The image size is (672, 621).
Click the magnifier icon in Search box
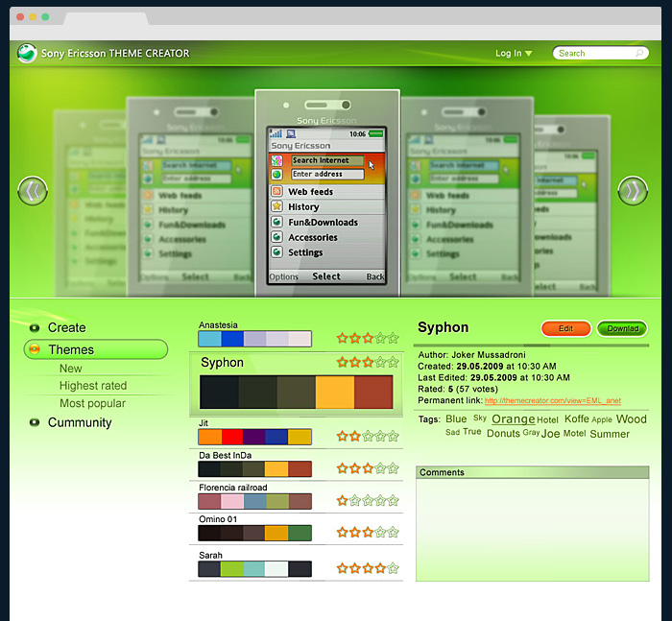tap(639, 53)
